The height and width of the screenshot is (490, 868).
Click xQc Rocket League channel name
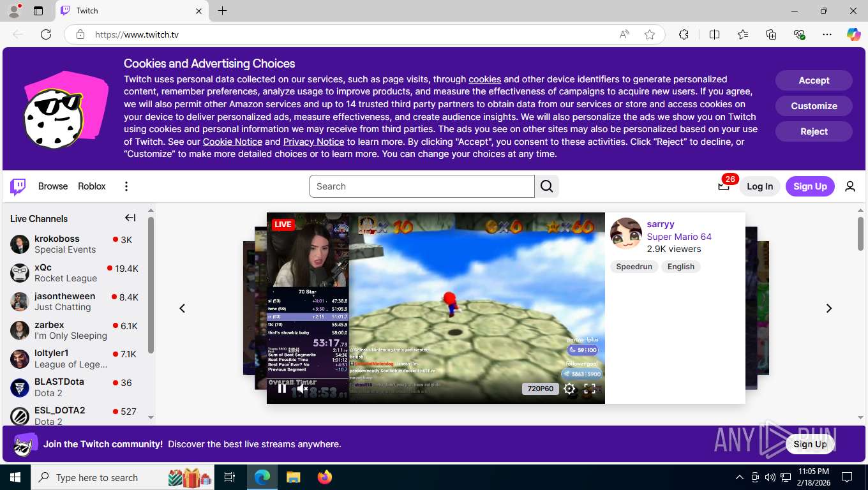[x=43, y=267]
